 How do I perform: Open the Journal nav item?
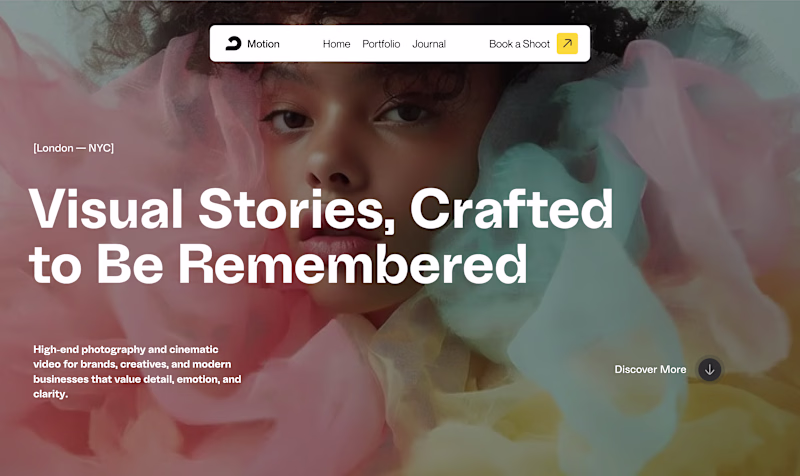pos(429,44)
